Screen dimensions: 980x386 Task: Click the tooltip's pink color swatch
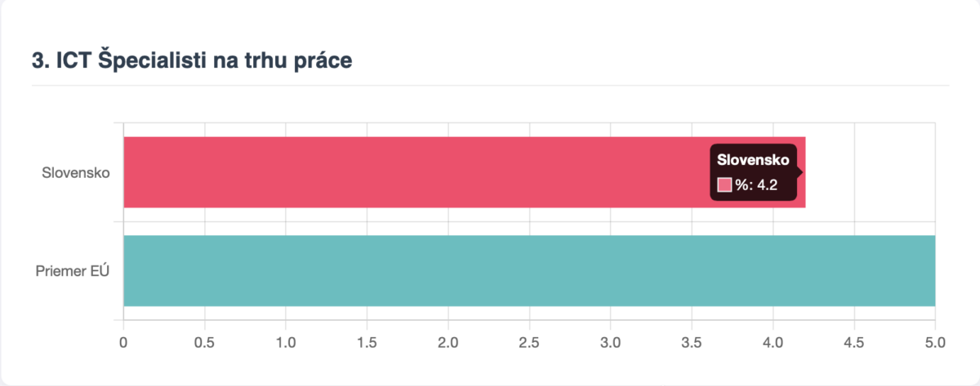point(724,185)
